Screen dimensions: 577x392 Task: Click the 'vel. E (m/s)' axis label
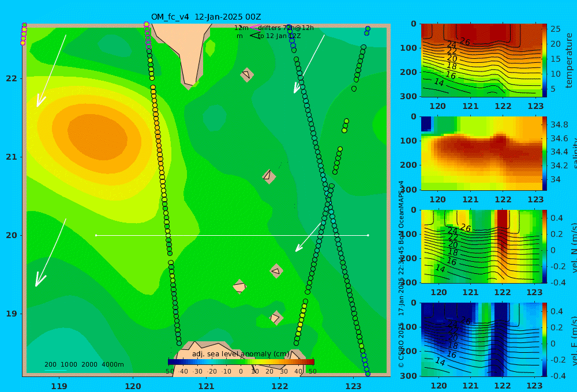pos(574,340)
